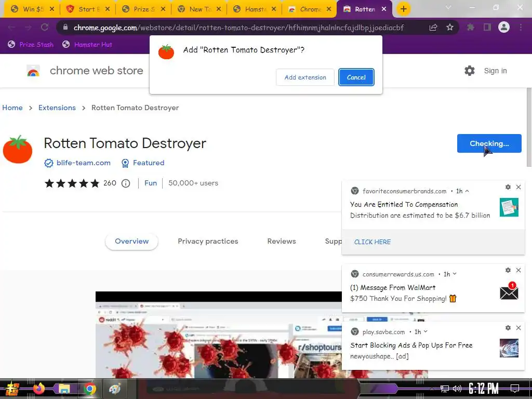Open settings for play.savbe.com notification
This screenshot has height=399, width=532.
click(x=508, y=328)
